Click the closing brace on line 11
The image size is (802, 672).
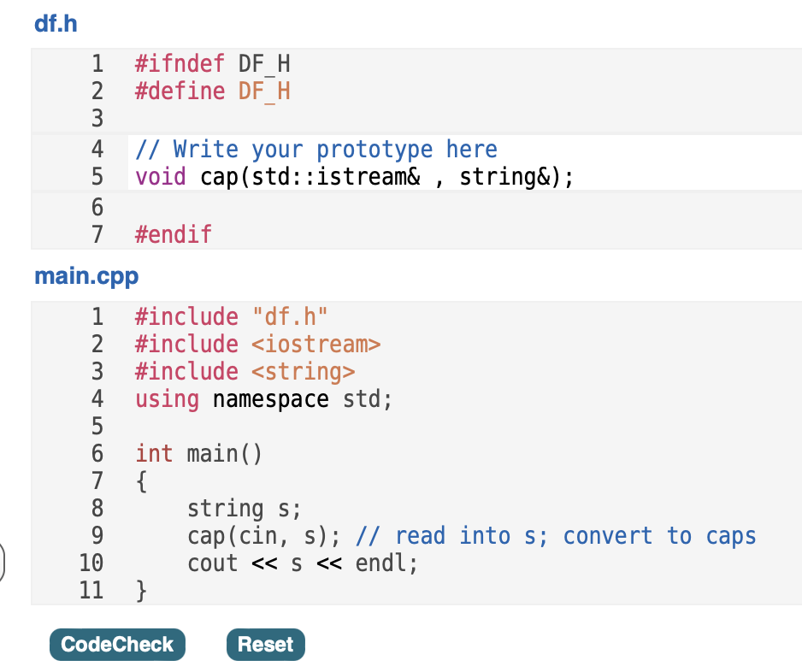[143, 590]
